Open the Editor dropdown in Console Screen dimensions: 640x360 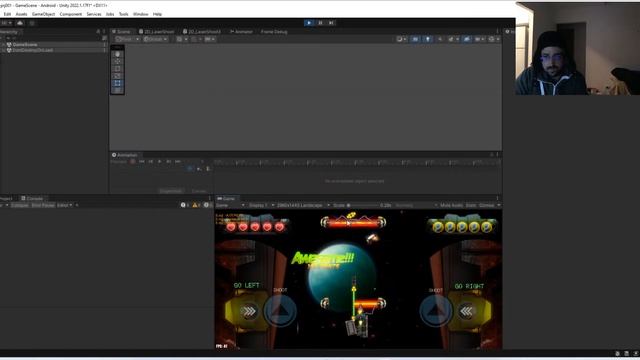tap(64, 205)
